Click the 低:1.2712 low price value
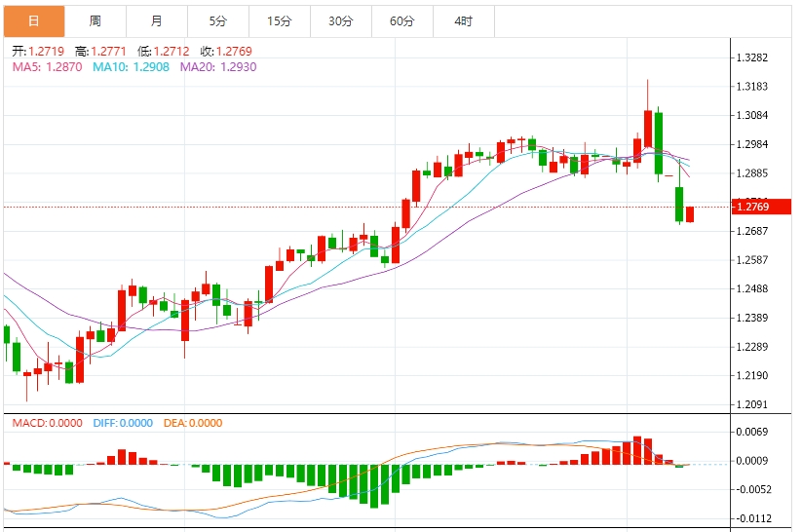802x532 pixels. tap(163, 51)
